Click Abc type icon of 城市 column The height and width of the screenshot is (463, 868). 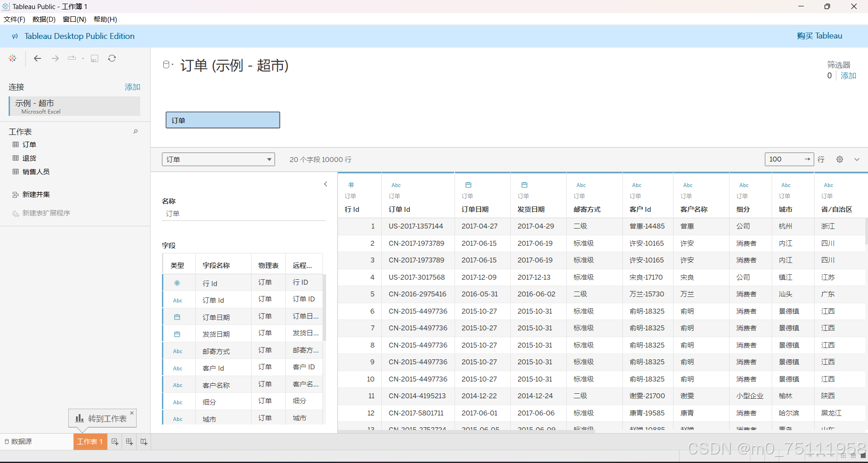[x=786, y=185]
